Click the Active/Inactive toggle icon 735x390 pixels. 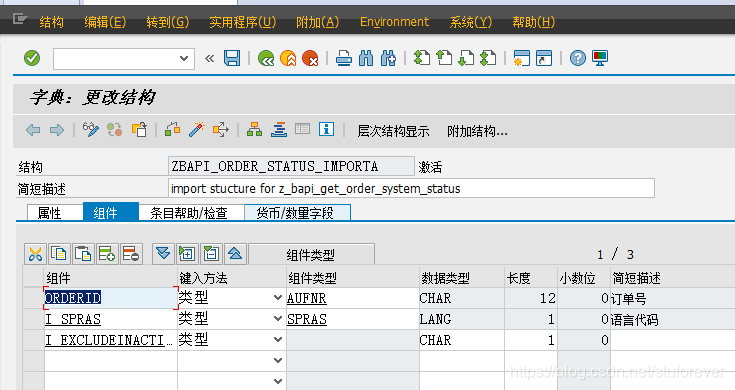pyautogui.click(x=114, y=129)
